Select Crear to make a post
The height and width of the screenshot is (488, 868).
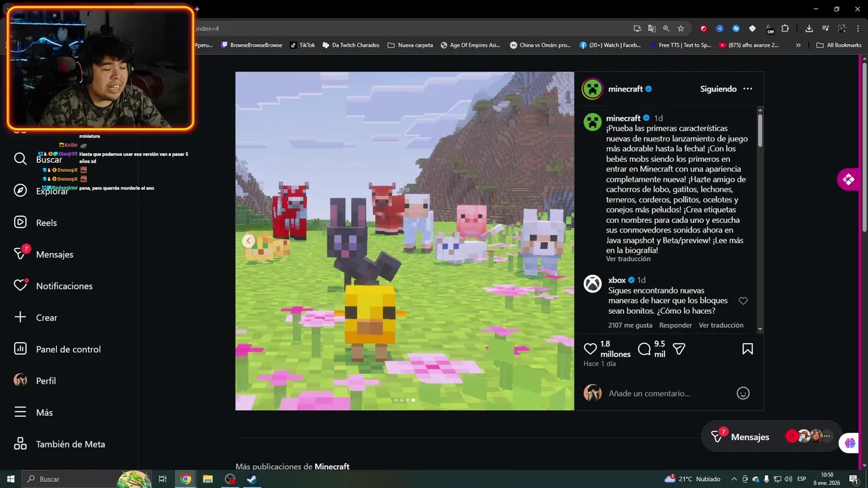click(x=36, y=317)
